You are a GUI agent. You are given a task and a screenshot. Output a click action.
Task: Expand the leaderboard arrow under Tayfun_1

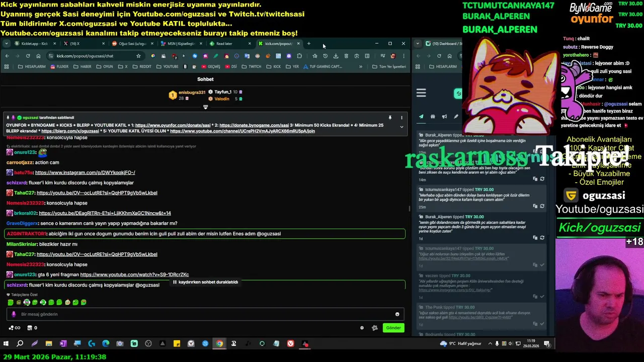[x=205, y=107]
